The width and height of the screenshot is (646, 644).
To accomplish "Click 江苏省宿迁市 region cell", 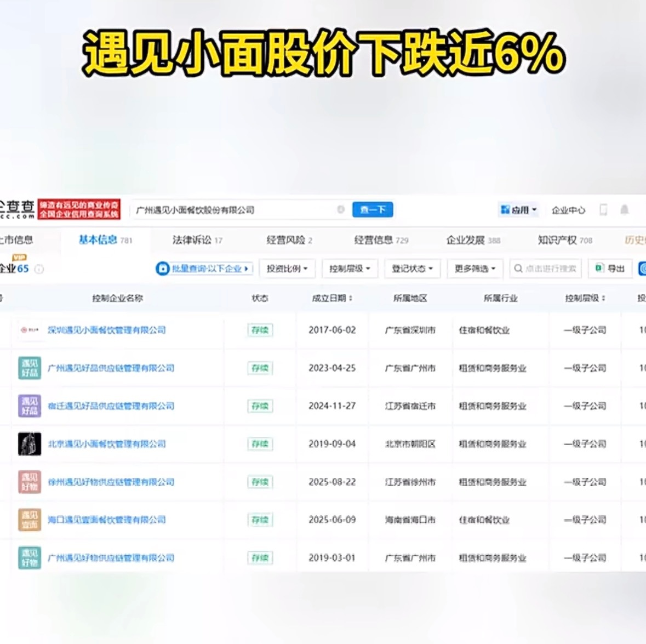I will [410, 406].
